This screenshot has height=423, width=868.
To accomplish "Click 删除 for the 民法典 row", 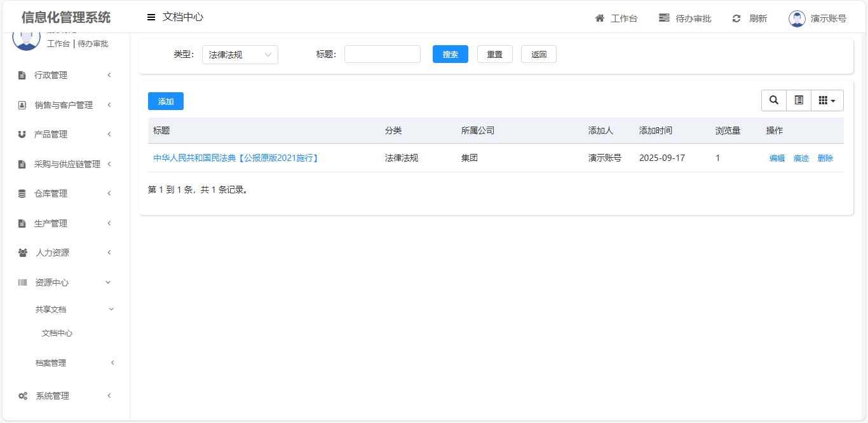I will coord(825,158).
